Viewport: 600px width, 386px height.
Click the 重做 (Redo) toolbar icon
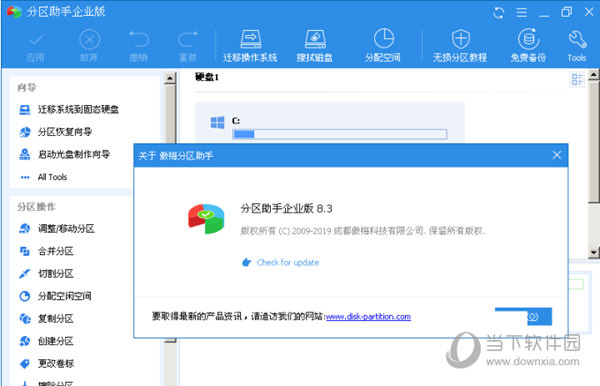pyautogui.click(x=188, y=39)
